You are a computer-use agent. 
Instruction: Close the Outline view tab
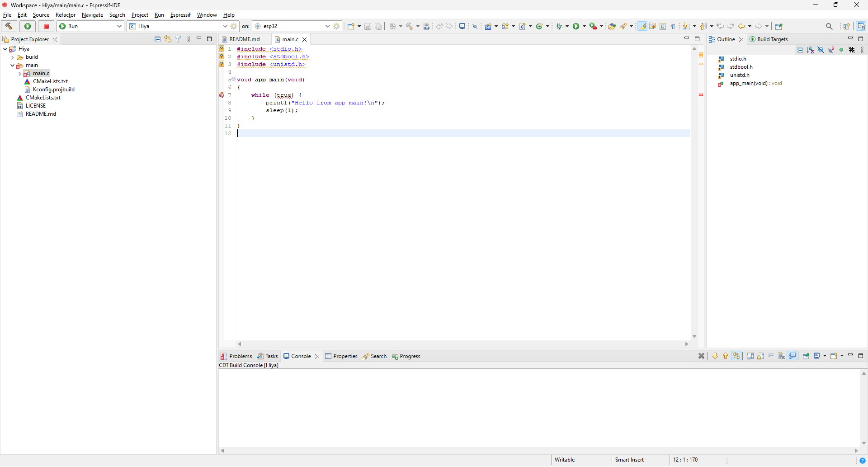741,39
